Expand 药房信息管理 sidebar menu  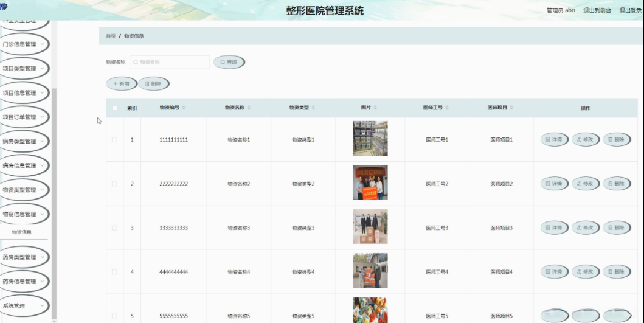pos(24,282)
